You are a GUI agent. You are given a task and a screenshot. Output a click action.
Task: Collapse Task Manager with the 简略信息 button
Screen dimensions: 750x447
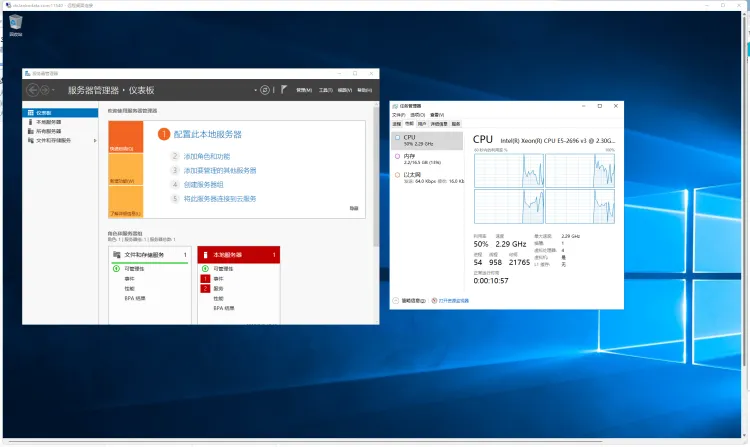413,300
